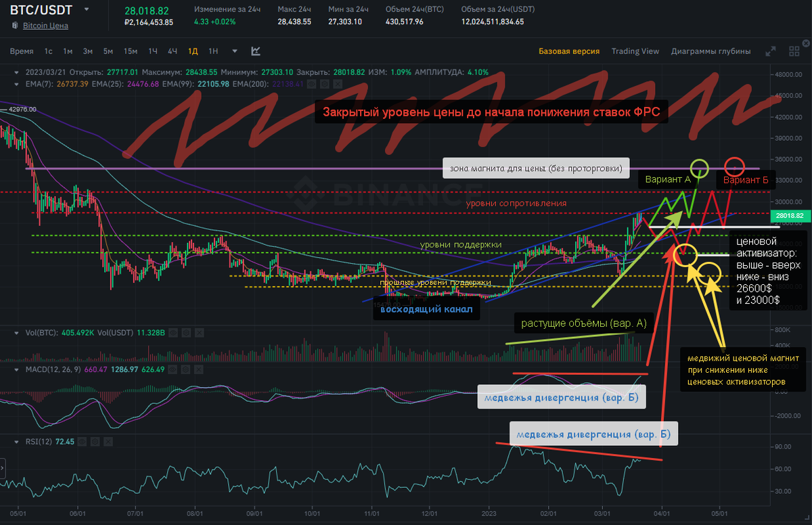Click the current price tag 28018.82 on axis
The width and height of the screenshot is (812, 525).
[789, 215]
